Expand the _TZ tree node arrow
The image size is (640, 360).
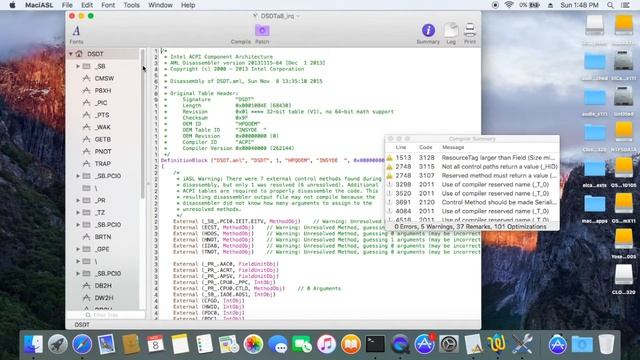(x=78, y=213)
